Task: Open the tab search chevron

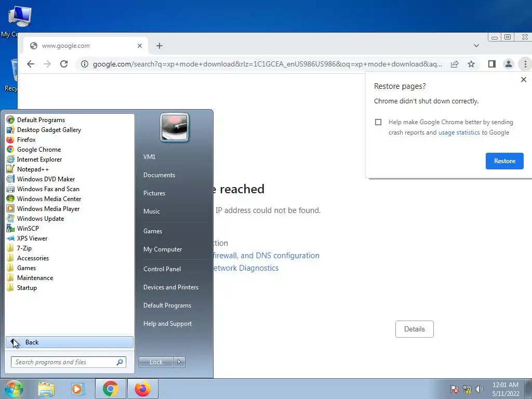Action: [x=476, y=46]
